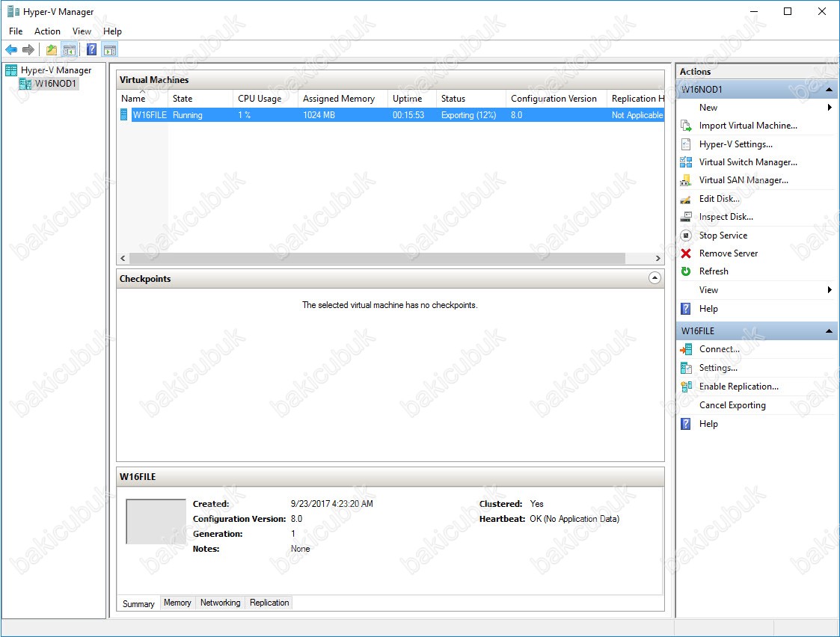840x637 pixels.
Task: Collapse the W16NOD1 actions section
Action: (829, 90)
